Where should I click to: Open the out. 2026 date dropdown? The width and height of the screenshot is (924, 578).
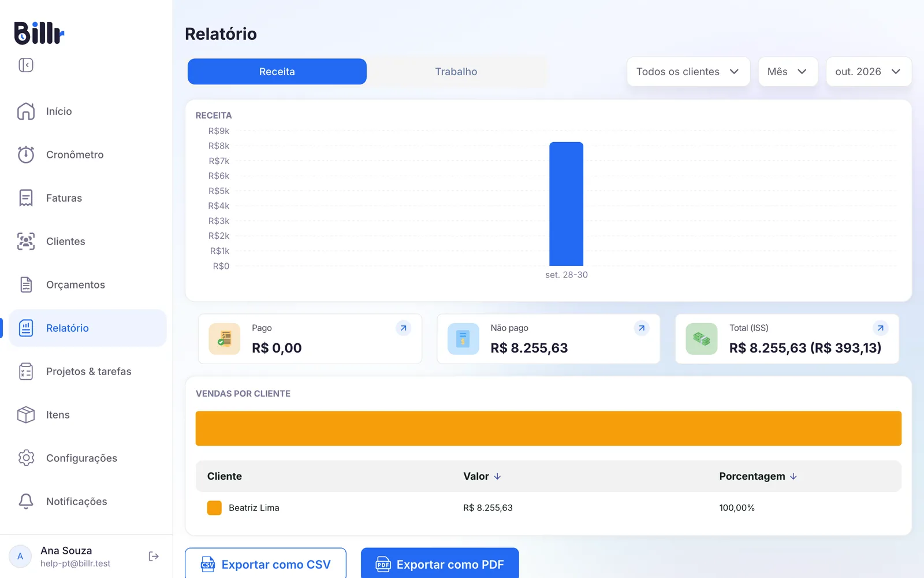click(x=869, y=72)
